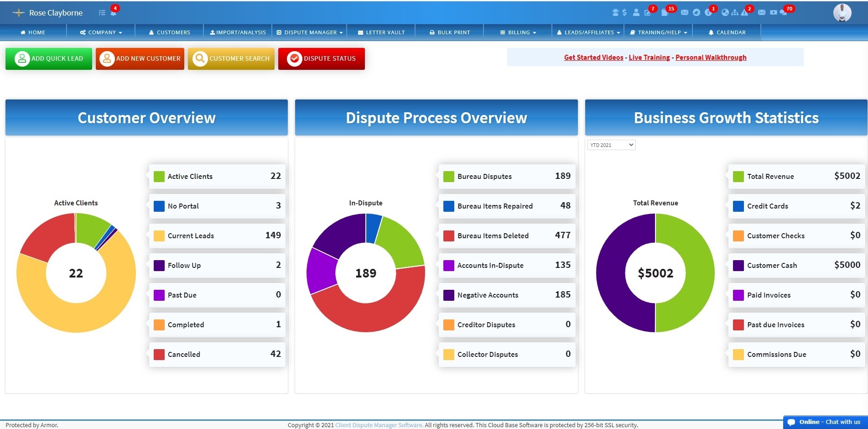This screenshot has height=429, width=868.
Task: Click the warning triangle icon with 2 badge
Action: (x=745, y=13)
